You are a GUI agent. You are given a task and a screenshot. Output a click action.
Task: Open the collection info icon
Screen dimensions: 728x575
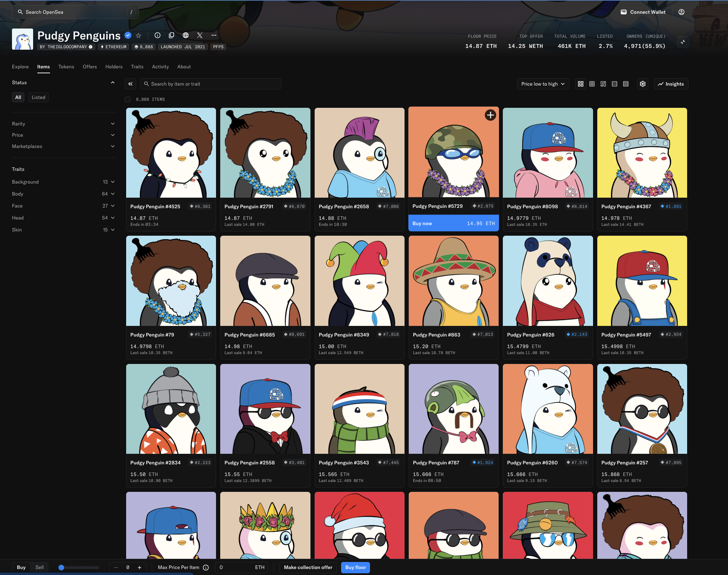[x=158, y=35]
